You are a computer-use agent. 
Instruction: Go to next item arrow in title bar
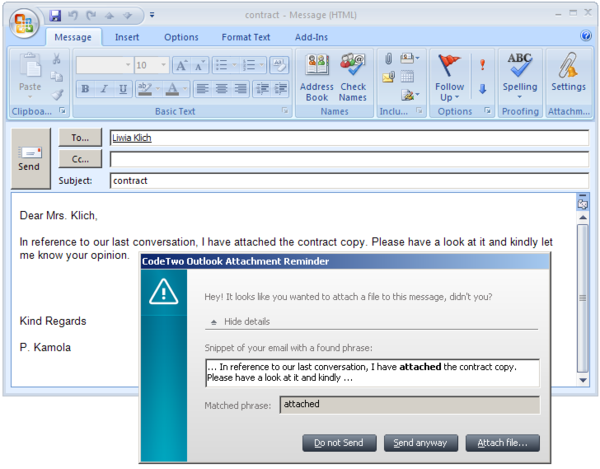coord(127,16)
